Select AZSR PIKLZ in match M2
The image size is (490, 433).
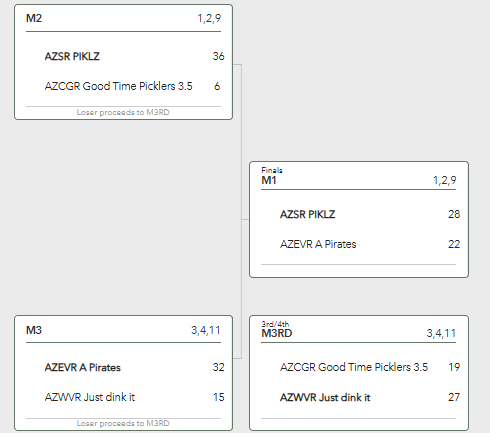pos(72,56)
